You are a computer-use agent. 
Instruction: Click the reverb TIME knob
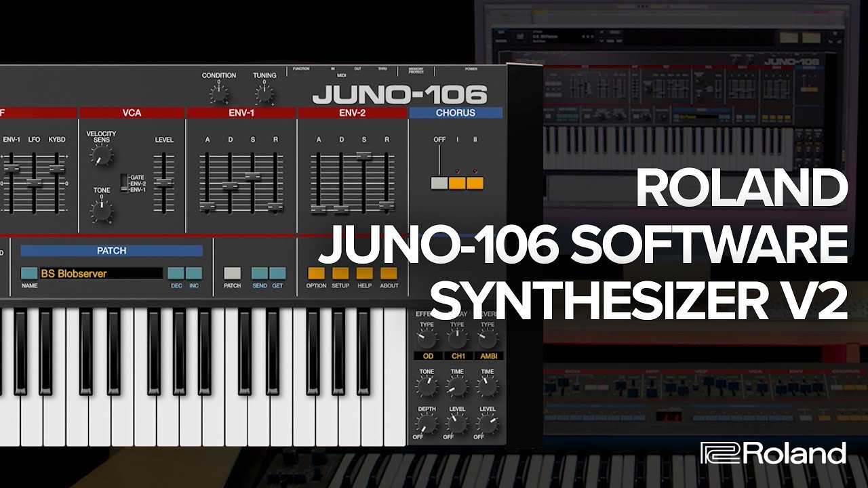tap(487, 387)
